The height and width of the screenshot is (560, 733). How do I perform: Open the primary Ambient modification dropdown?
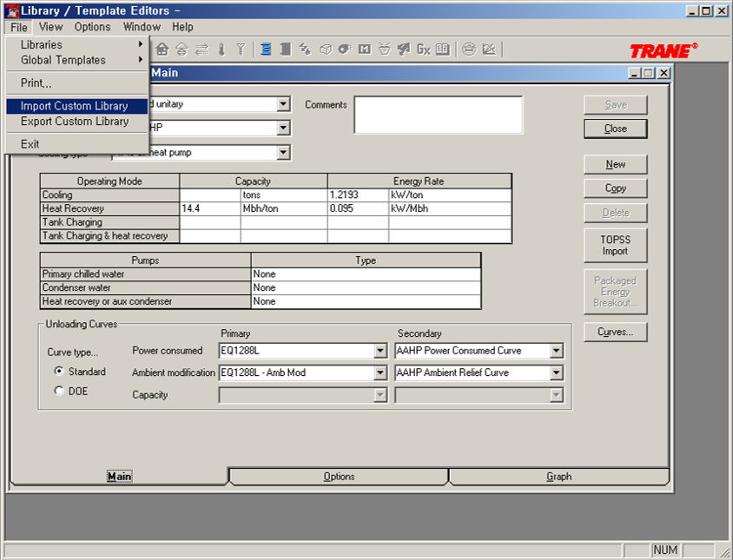[x=380, y=373]
